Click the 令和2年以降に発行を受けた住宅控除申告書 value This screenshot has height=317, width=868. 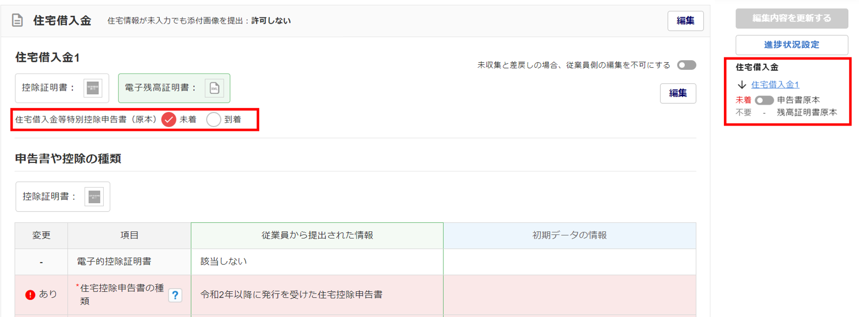[x=291, y=295]
